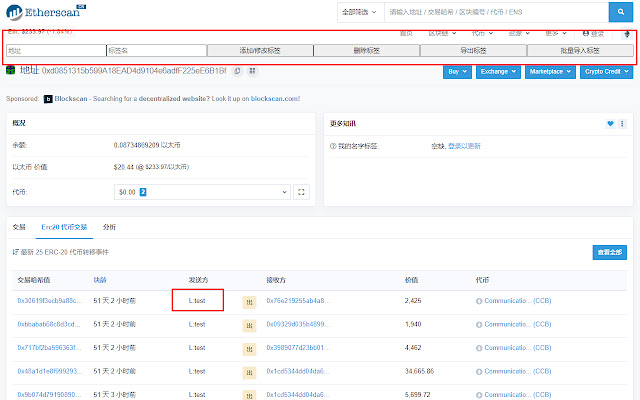640x400 pixels.
Task: Click the 删除标签 button
Action: pyautogui.click(x=367, y=51)
